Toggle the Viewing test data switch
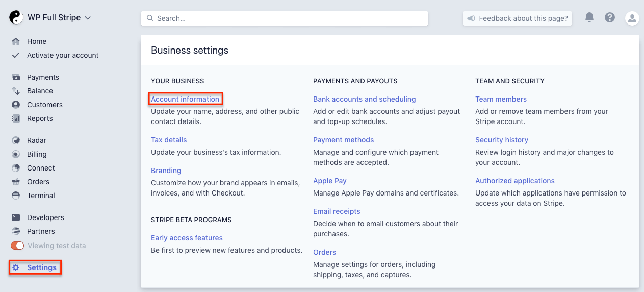The width and height of the screenshot is (644, 292). point(17,246)
